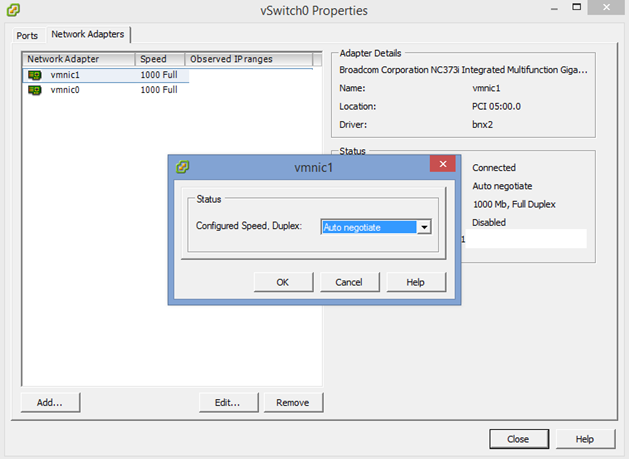Click the Observed IP ranges column header

(x=252, y=59)
